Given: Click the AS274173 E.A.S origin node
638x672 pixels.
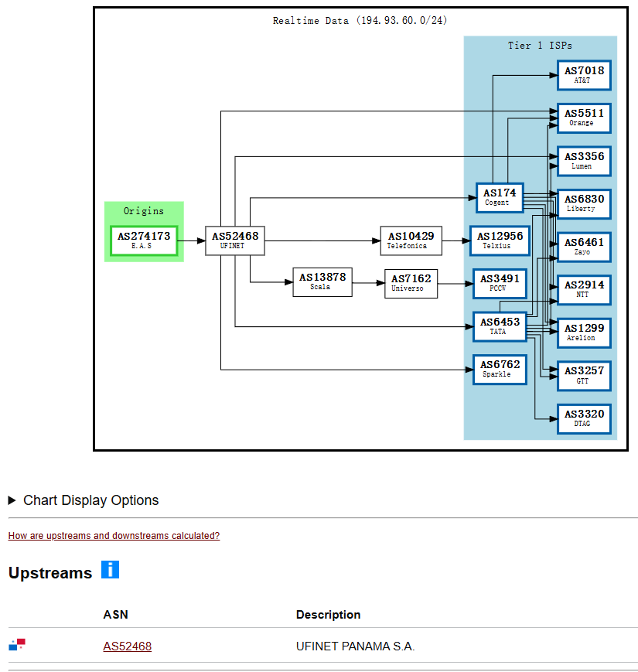Looking at the screenshot, I should pyautogui.click(x=144, y=240).
